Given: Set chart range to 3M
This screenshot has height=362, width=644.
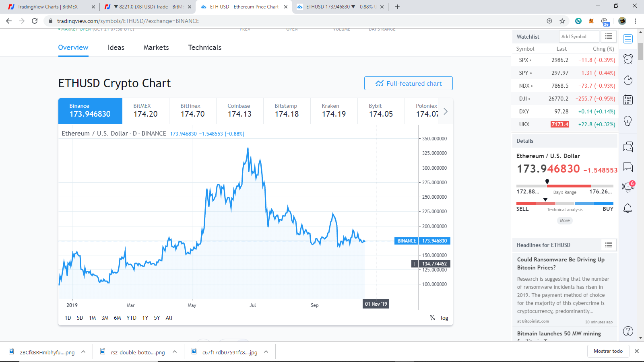Looking at the screenshot, I should pos(105,318).
